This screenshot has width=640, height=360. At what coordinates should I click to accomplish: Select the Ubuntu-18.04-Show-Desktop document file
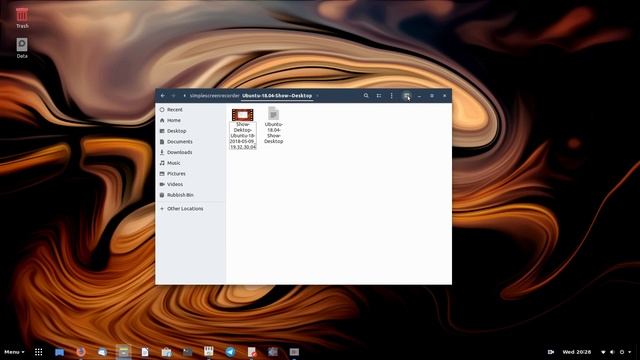coord(273,125)
